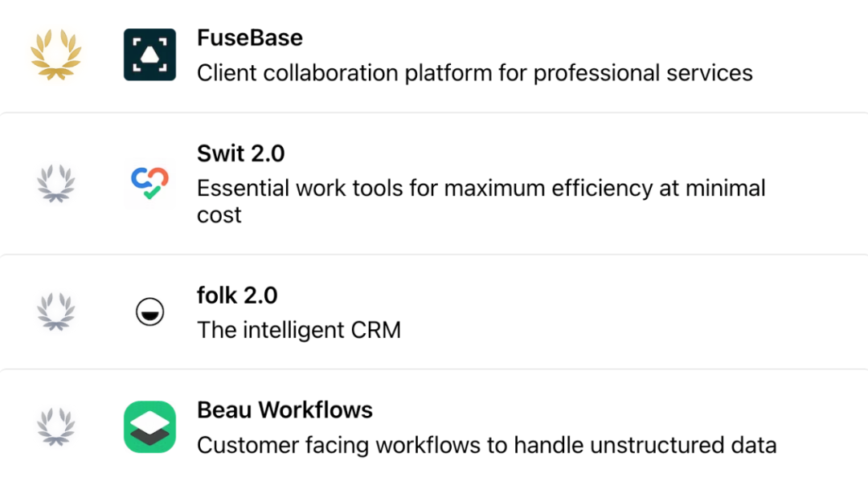Click the FuseBase app logo icon
The height and width of the screenshot is (489, 868).
pyautogui.click(x=149, y=55)
